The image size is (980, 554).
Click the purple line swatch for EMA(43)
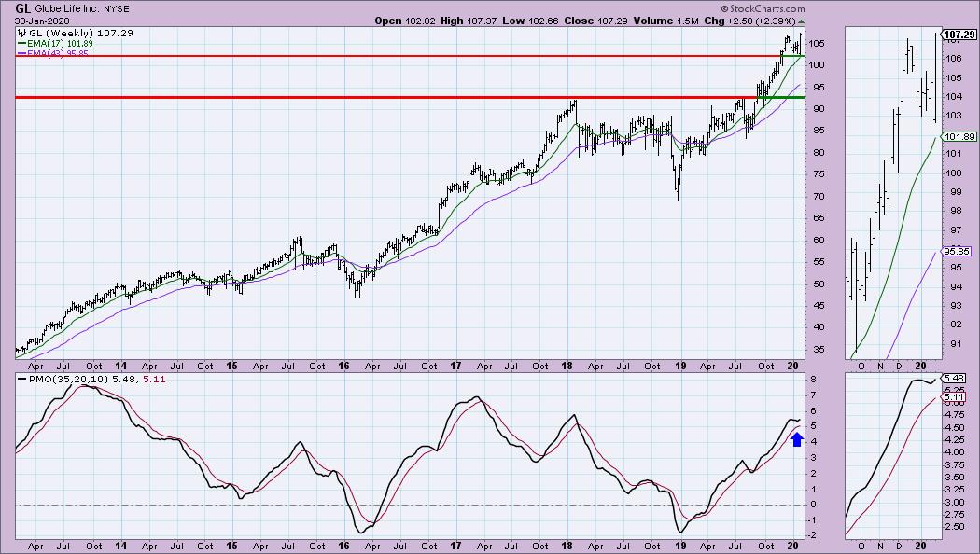click(x=21, y=54)
